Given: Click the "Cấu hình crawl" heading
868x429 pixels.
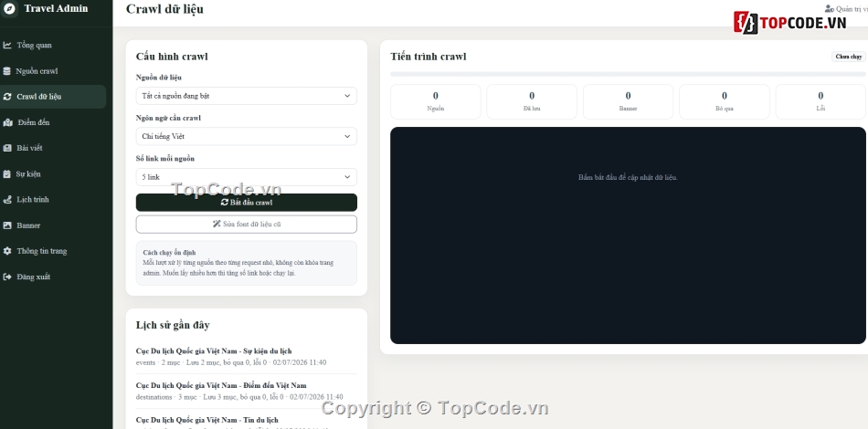Looking at the screenshot, I should (x=172, y=57).
